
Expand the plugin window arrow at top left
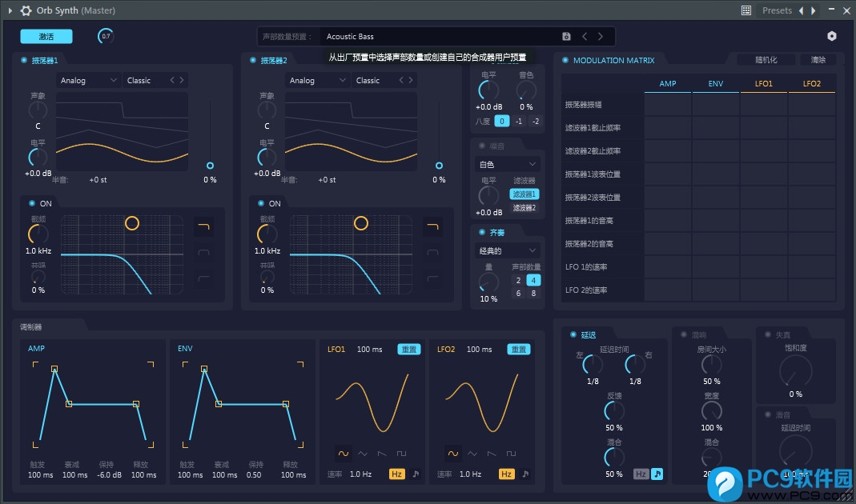(10, 10)
